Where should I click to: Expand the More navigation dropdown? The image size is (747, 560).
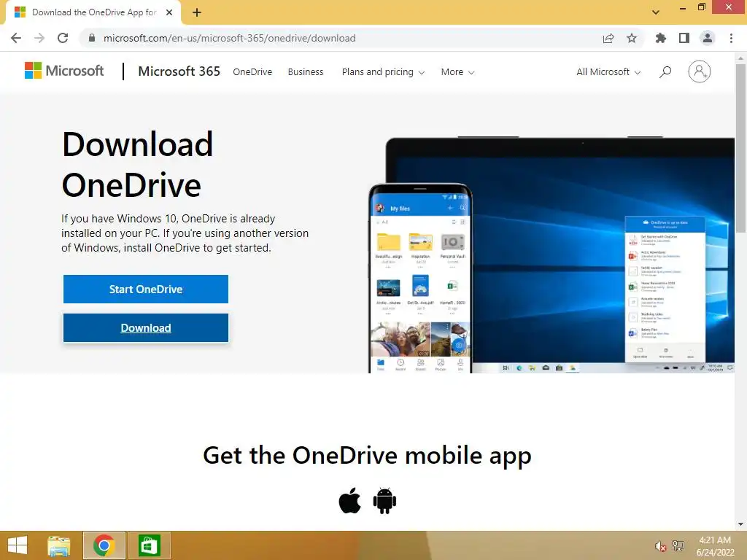[457, 72]
